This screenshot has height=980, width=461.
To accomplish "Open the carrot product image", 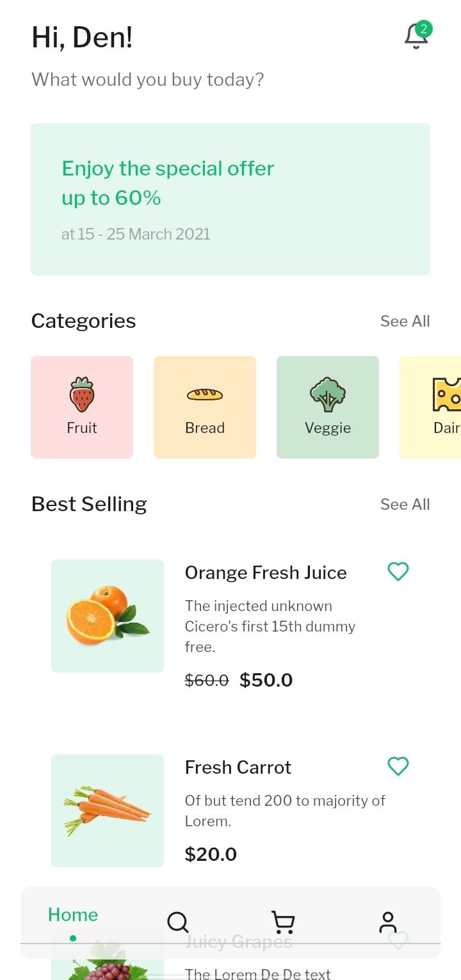I will [x=108, y=811].
